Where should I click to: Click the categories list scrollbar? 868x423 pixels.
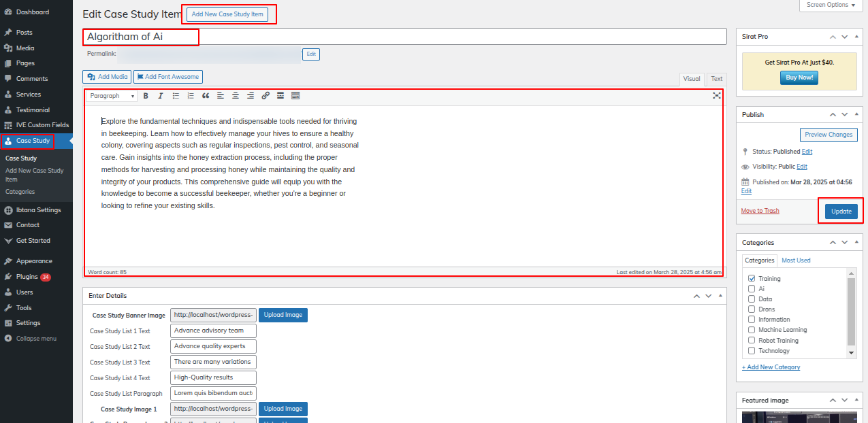(851, 311)
